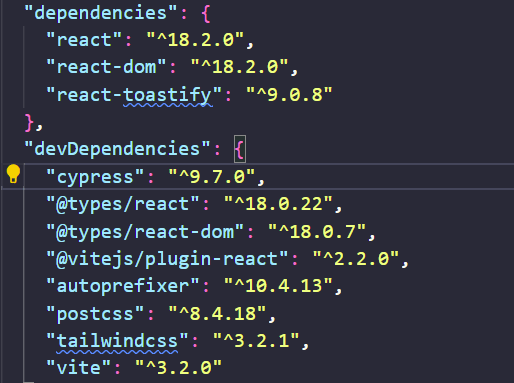
Task: Click the highlighted opening brace after devDependencies
Action: [240, 149]
